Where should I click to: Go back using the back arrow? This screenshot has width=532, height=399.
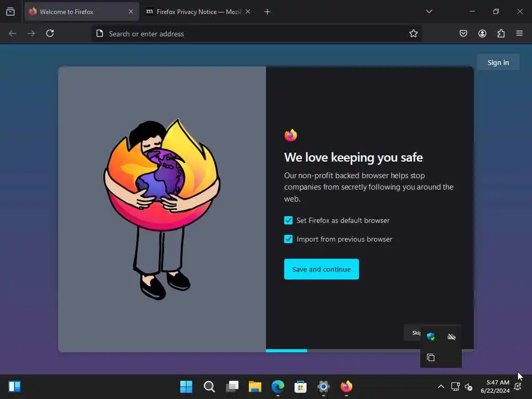12,33
